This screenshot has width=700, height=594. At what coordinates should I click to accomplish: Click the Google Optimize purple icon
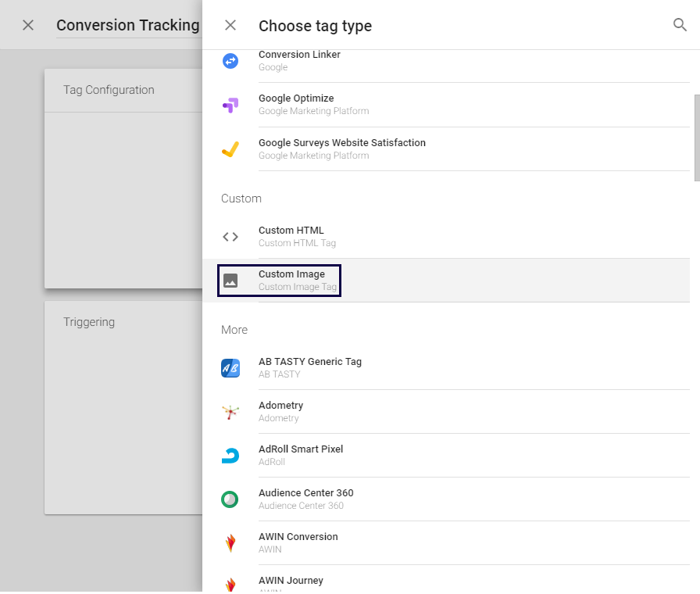pyautogui.click(x=230, y=105)
